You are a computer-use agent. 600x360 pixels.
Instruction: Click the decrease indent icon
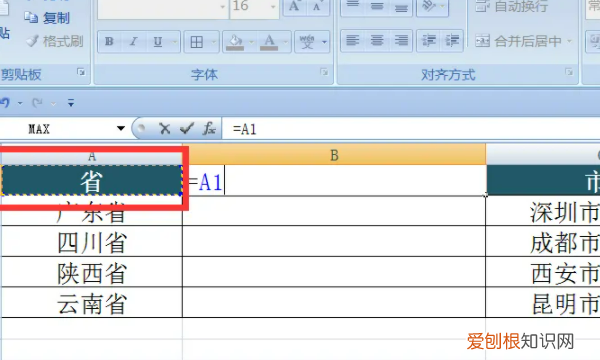429,41
